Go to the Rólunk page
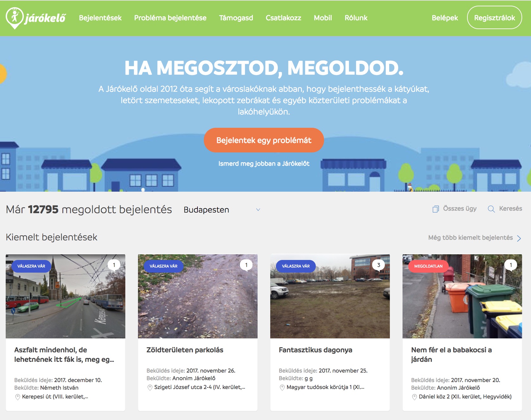Viewport: 531px width, 420px height. tap(356, 18)
